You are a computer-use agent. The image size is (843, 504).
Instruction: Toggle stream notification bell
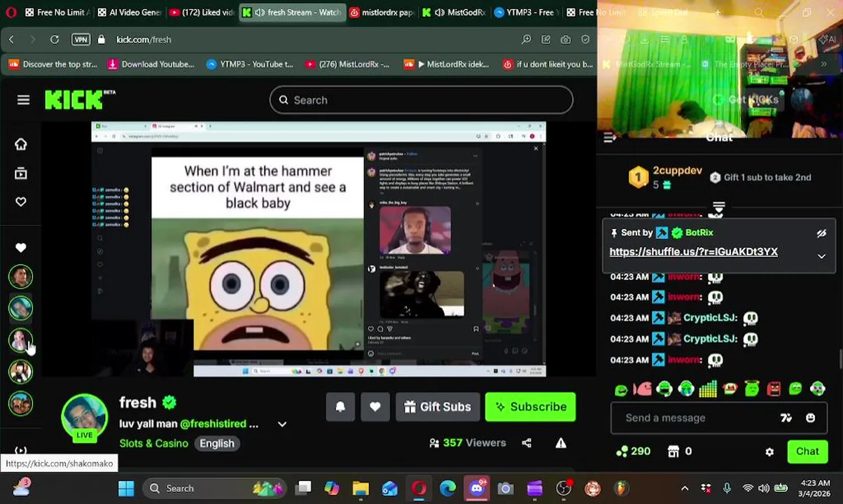point(340,407)
